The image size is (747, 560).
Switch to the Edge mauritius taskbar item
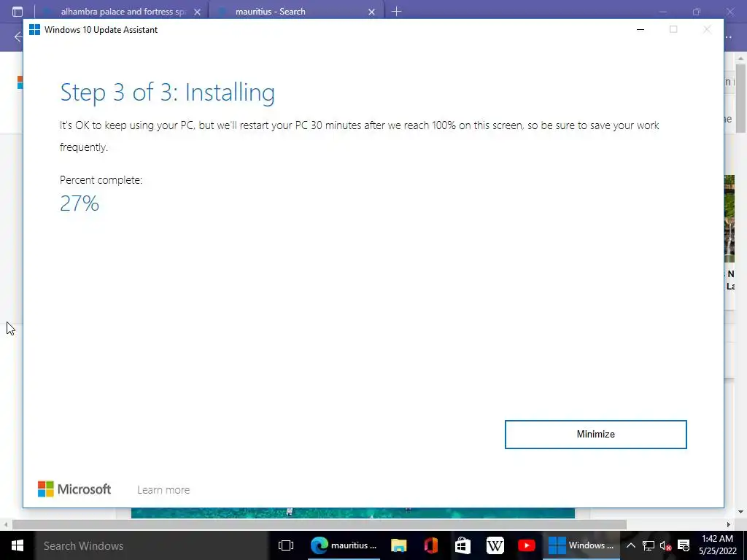click(x=343, y=545)
